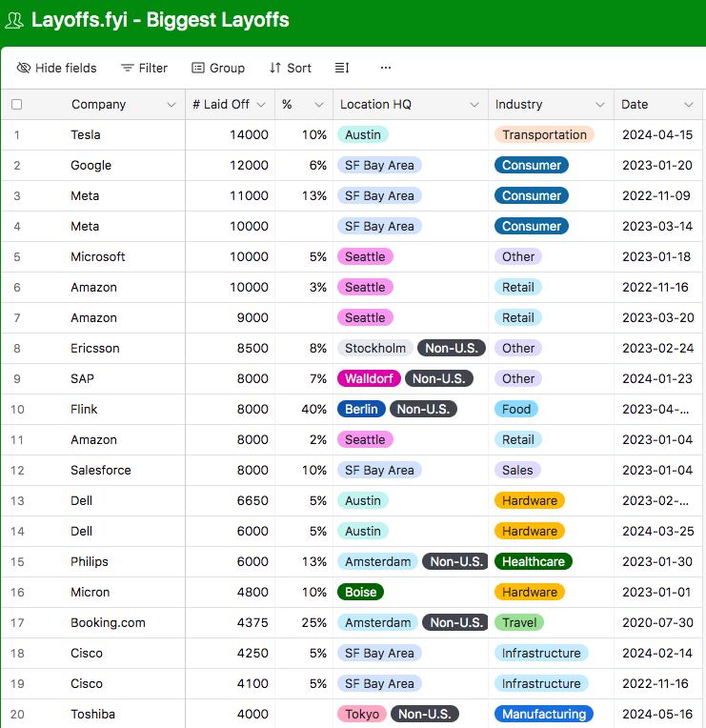Click the Austin tag in the Tesla row
The height and width of the screenshot is (728, 706).
point(362,134)
